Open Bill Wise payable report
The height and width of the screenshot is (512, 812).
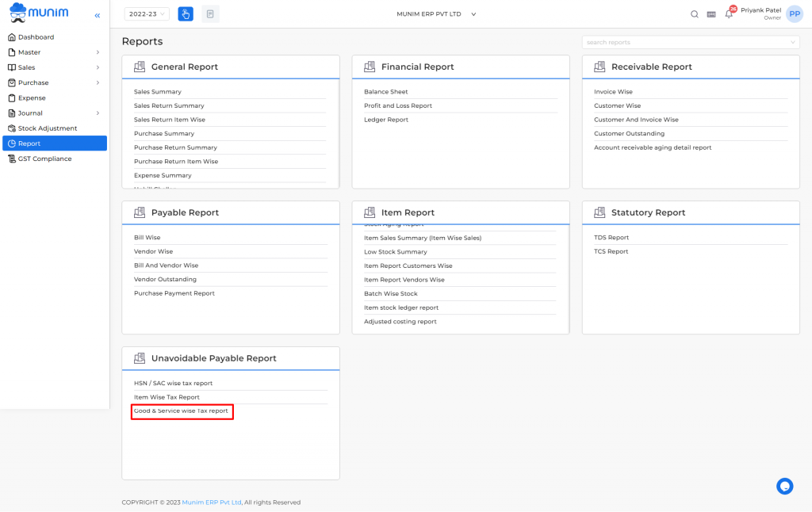coord(147,238)
